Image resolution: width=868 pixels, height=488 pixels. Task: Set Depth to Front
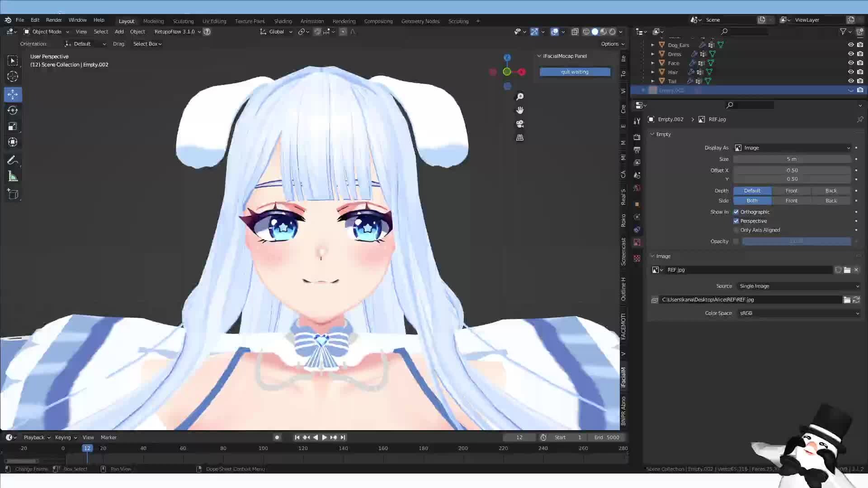[x=792, y=190]
